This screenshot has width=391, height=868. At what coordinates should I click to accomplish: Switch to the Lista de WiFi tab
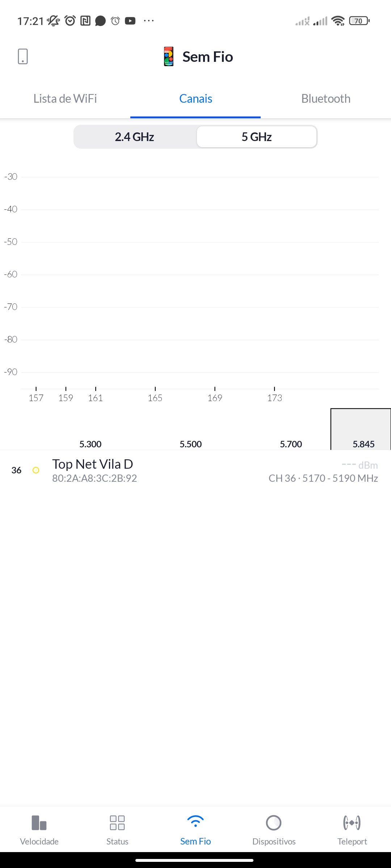click(65, 99)
